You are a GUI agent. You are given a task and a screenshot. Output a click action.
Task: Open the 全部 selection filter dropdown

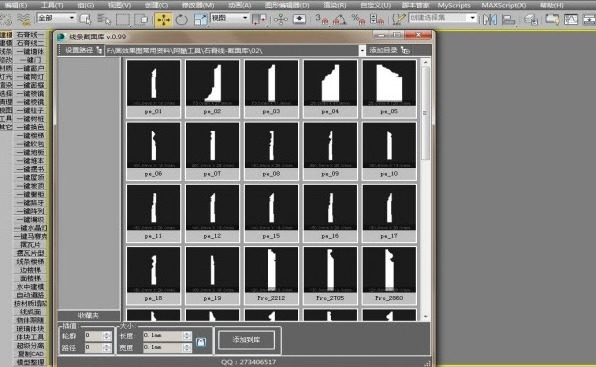56,18
